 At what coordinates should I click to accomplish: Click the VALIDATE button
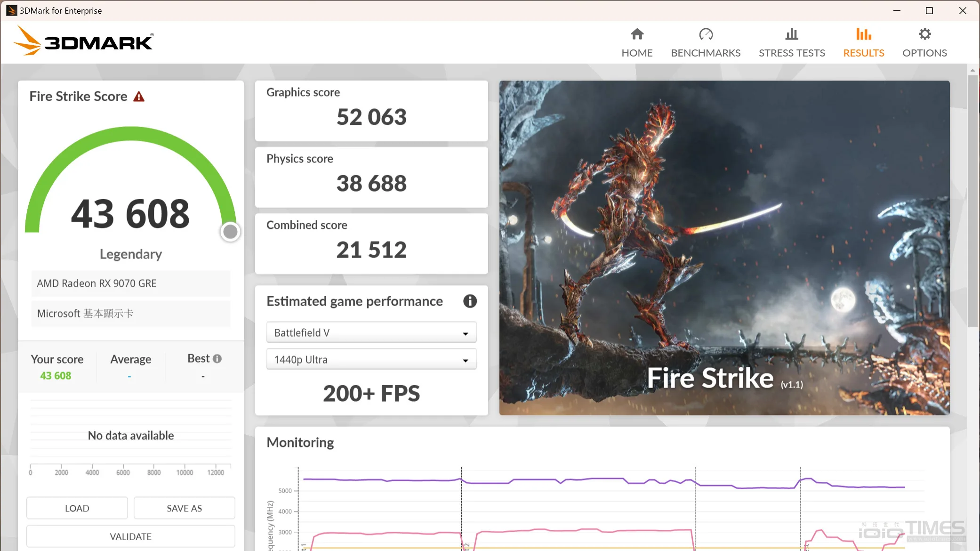coord(131,536)
